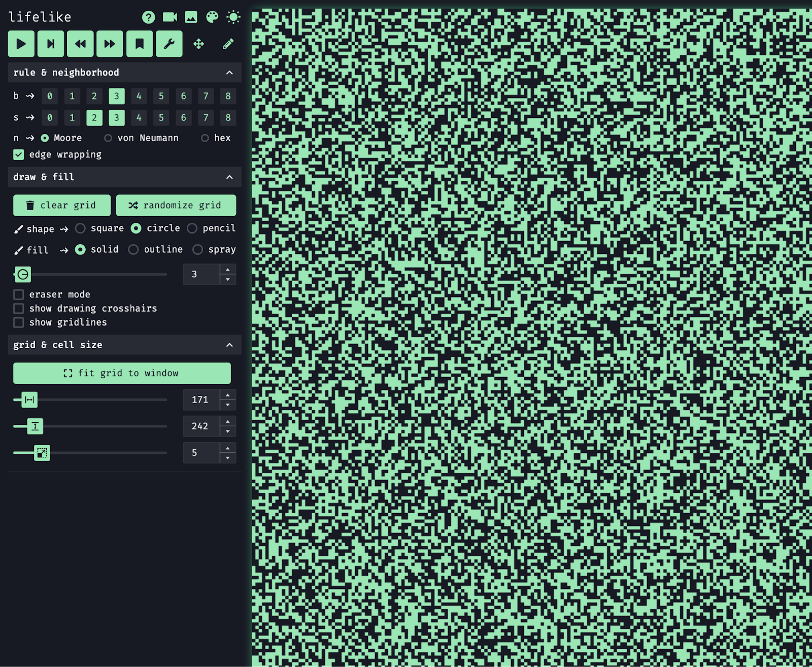Screen dimensions: 812x667
Task: Select the pan move tool
Action: pyautogui.click(x=199, y=44)
